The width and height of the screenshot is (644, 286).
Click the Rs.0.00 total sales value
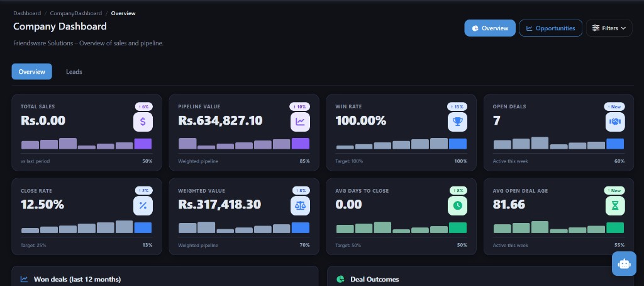coord(43,120)
